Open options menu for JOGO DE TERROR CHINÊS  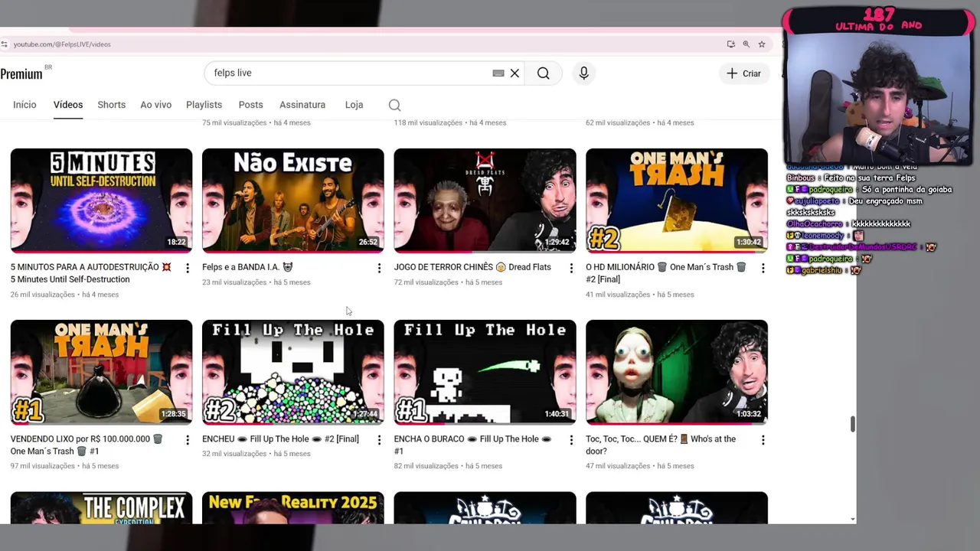click(570, 268)
